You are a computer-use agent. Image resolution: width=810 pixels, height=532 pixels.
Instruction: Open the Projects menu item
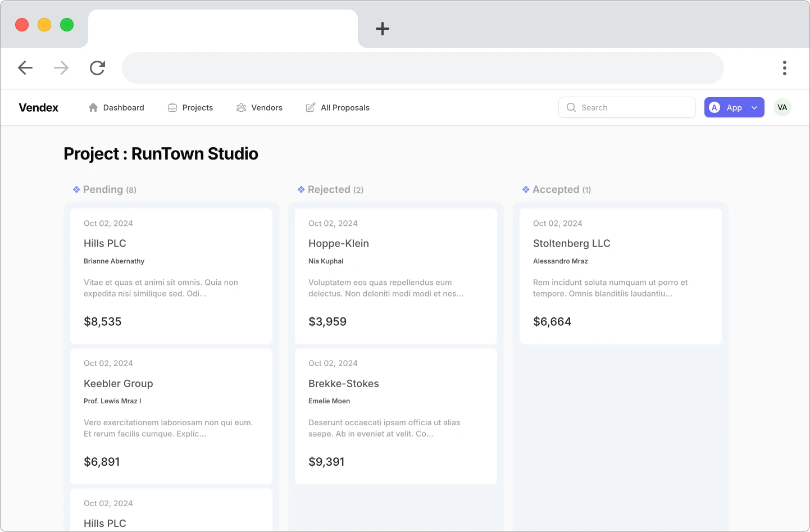190,107
